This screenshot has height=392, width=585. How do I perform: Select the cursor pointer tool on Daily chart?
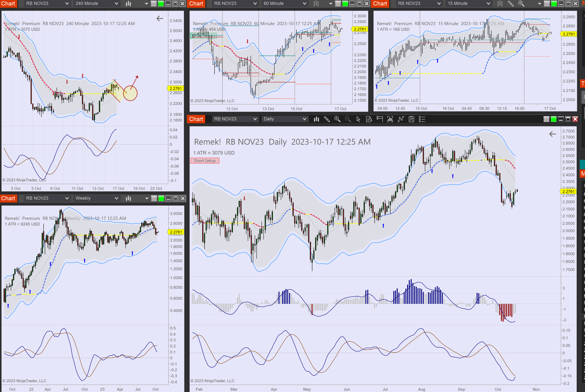coord(358,119)
